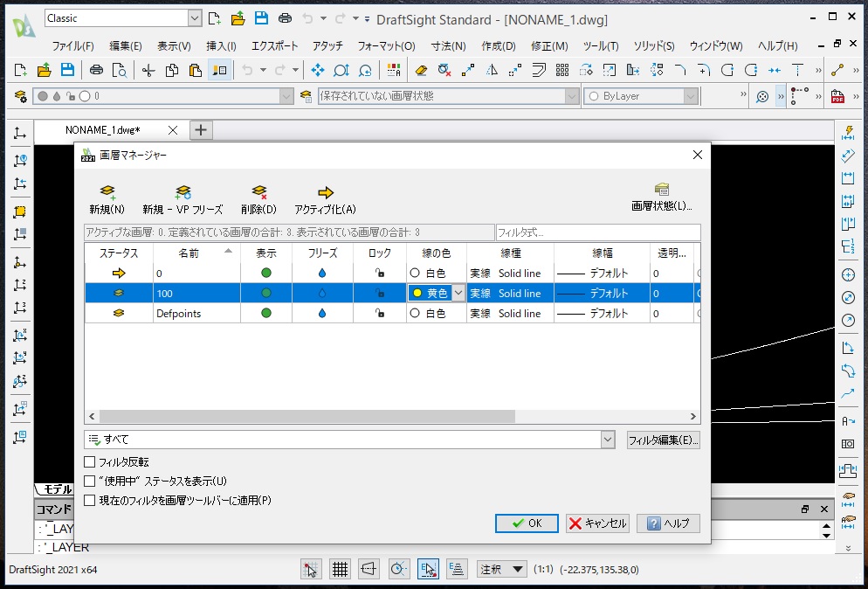Toggle visibility of Defpoints layer

pyautogui.click(x=266, y=313)
